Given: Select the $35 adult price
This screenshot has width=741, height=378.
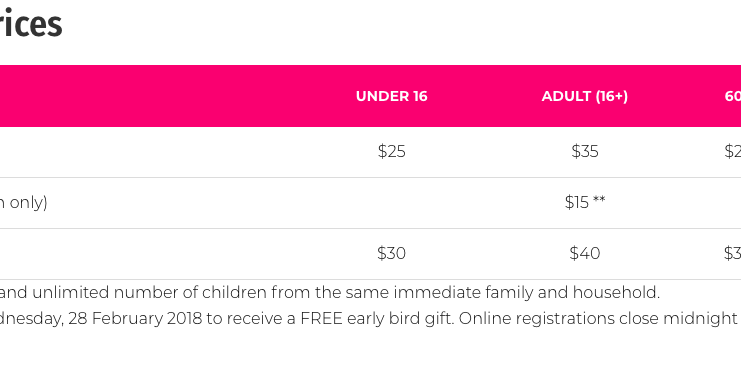Looking at the screenshot, I should coord(585,151).
